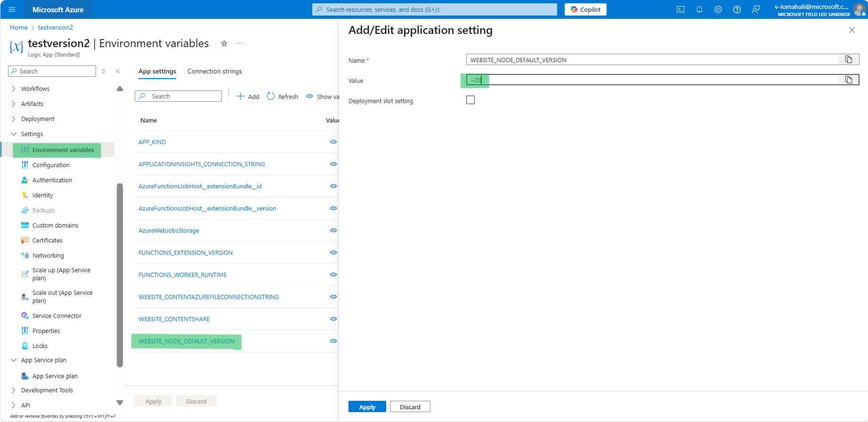
Task: Reveal APP_KIND value with eye icon
Action: [x=333, y=142]
